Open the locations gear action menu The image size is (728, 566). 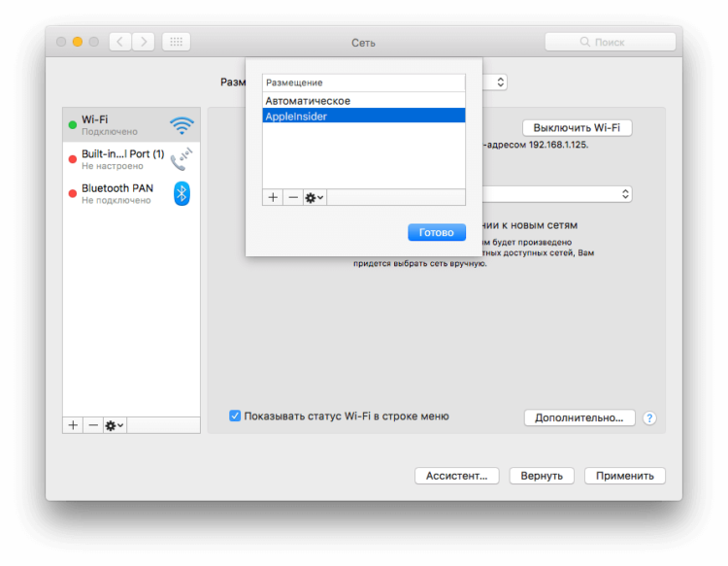[x=314, y=197]
